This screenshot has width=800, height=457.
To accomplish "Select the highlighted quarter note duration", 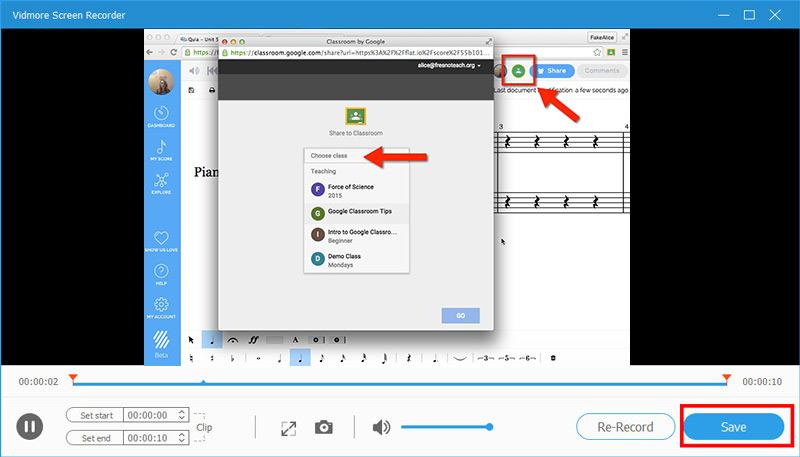I will click(x=300, y=358).
